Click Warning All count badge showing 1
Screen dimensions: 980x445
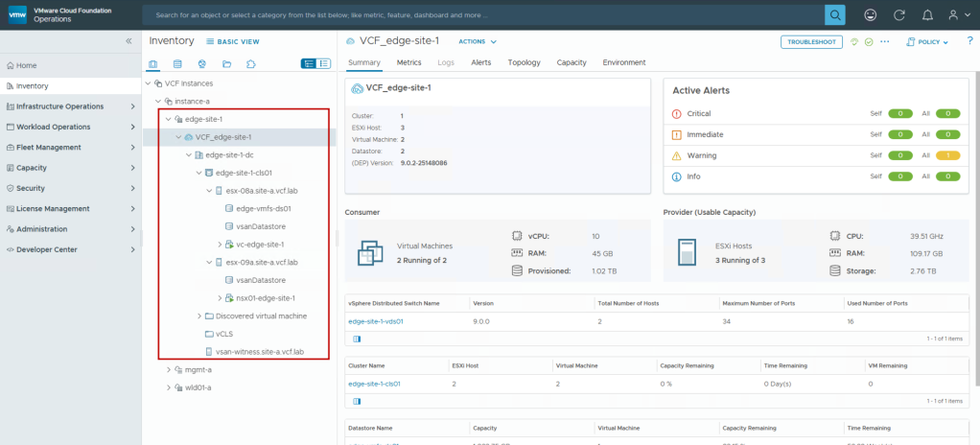coord(947,155)
